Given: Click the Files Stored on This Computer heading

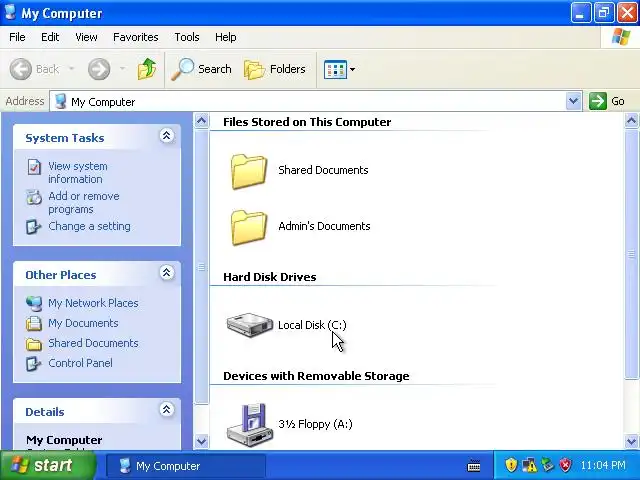Looking at the screenshot, I should 307,122.
